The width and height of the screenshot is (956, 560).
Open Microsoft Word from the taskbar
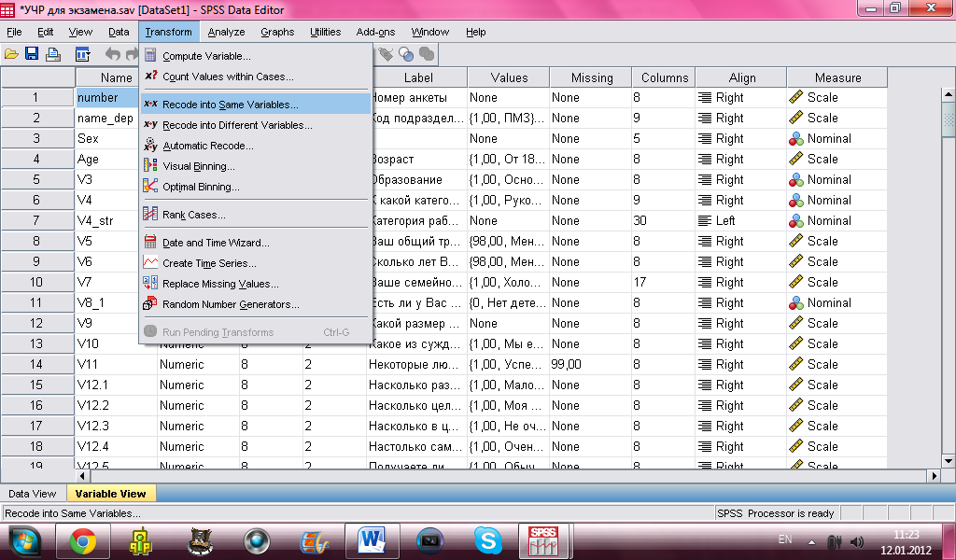point(373,541)
